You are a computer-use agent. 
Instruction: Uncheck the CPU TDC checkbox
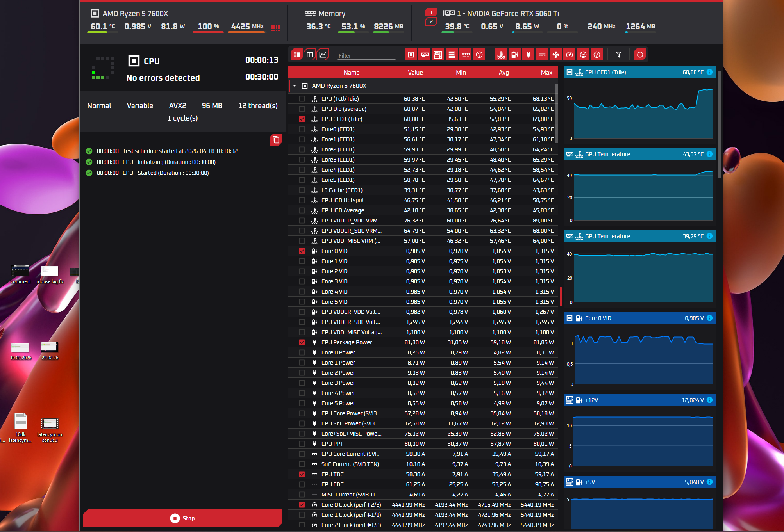pyautogui.click(x=302, y=474)
